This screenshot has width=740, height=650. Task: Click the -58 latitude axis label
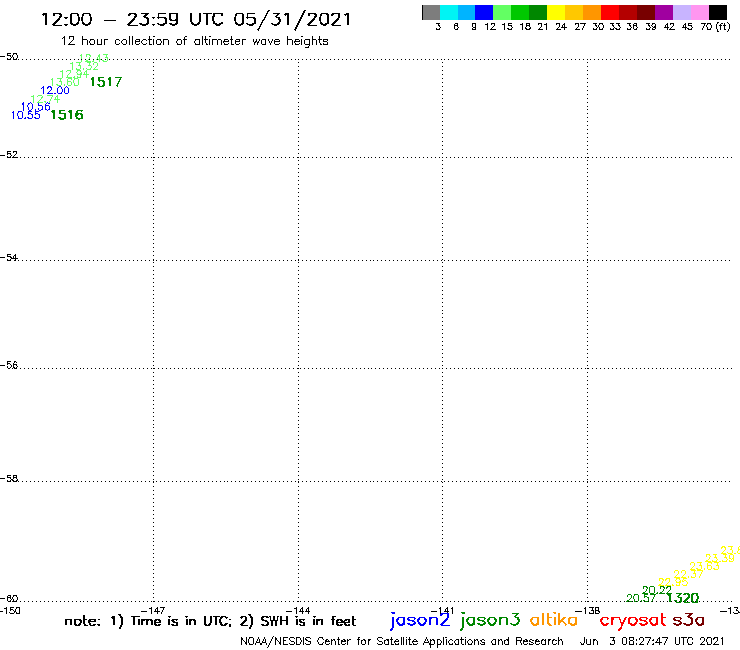click(x=9, y=479)
